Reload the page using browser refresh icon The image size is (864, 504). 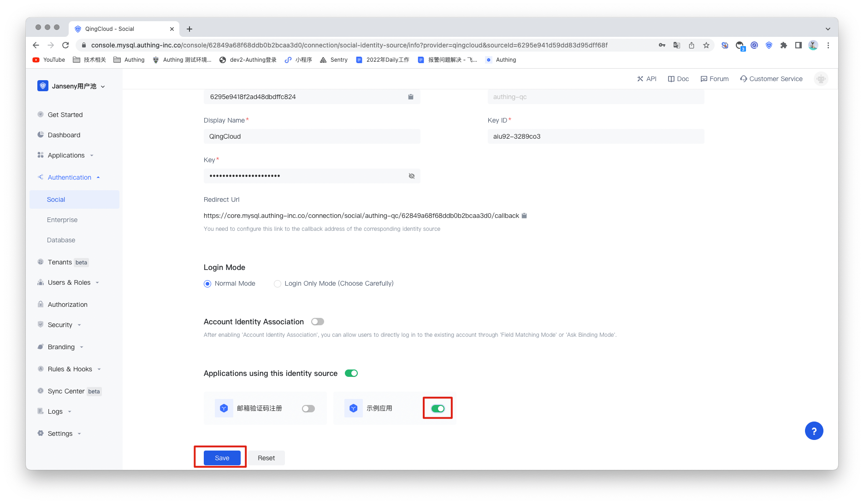click(65, 45)
